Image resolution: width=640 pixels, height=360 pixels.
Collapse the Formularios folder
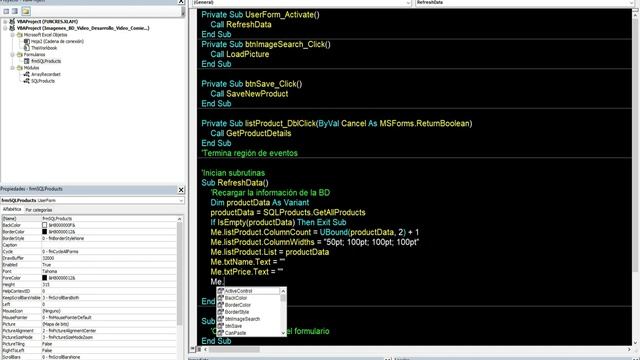[x=13, y=54]
